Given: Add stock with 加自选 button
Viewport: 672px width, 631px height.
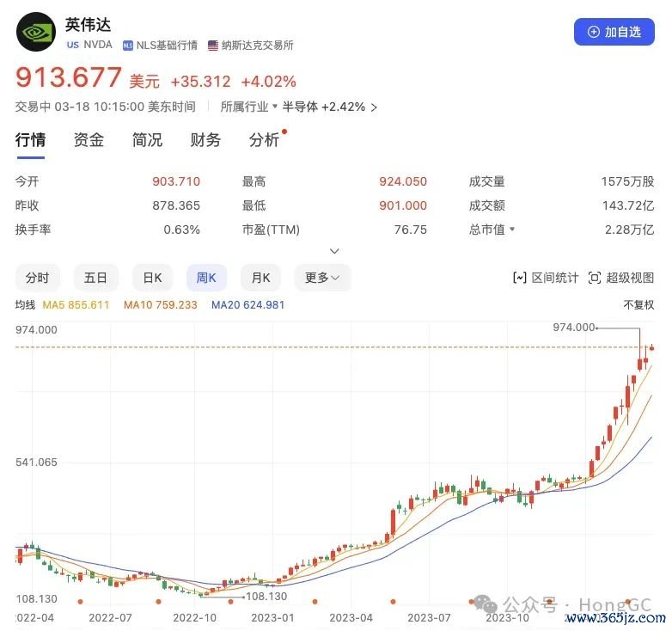Looking at the screenshot, I should (x=614, y=32).
